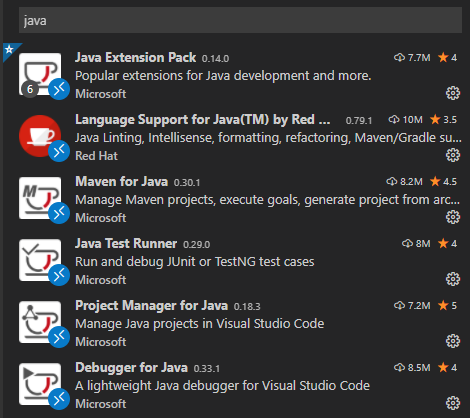Click version number 0.14.0

click(215, 59)
